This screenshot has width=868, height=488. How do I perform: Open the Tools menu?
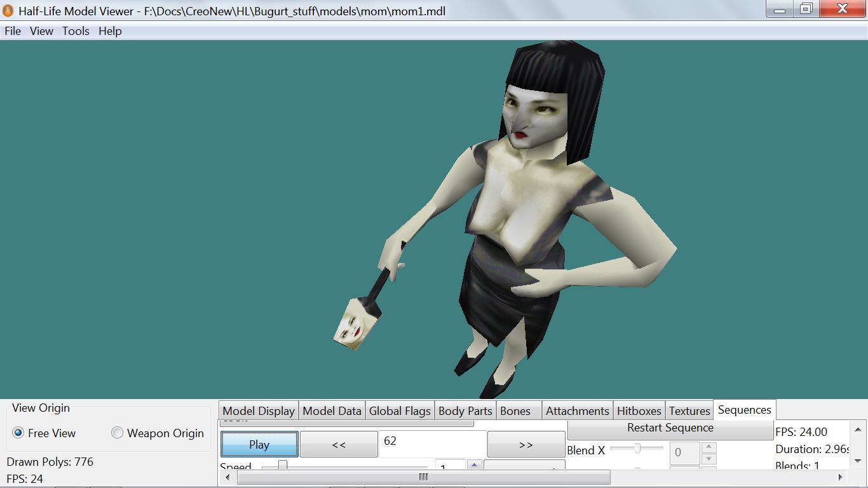pyautogui.click(x=76, y=31)
